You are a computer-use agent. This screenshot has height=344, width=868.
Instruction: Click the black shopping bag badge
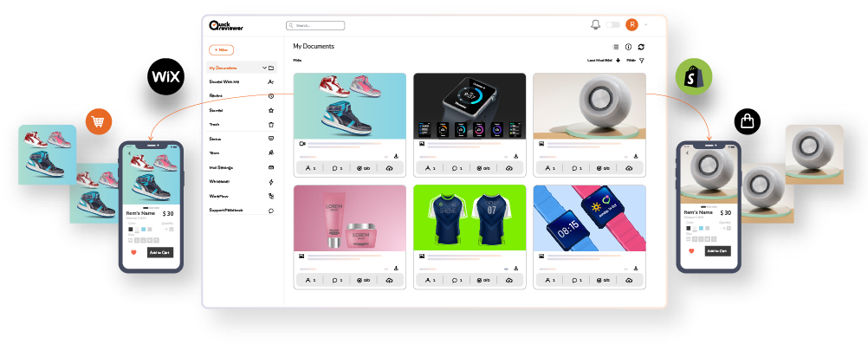pyautogui.click(x=748, y=121)
